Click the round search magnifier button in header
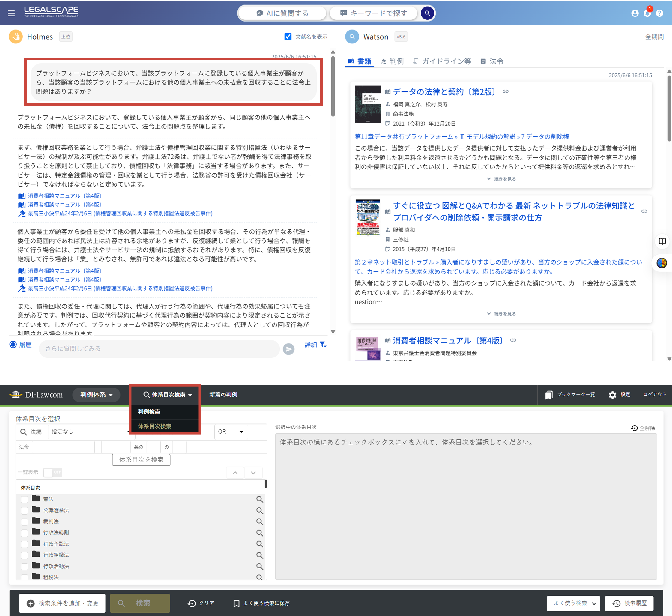The width and height of the screenshot is (672, 616). point(427,13)
